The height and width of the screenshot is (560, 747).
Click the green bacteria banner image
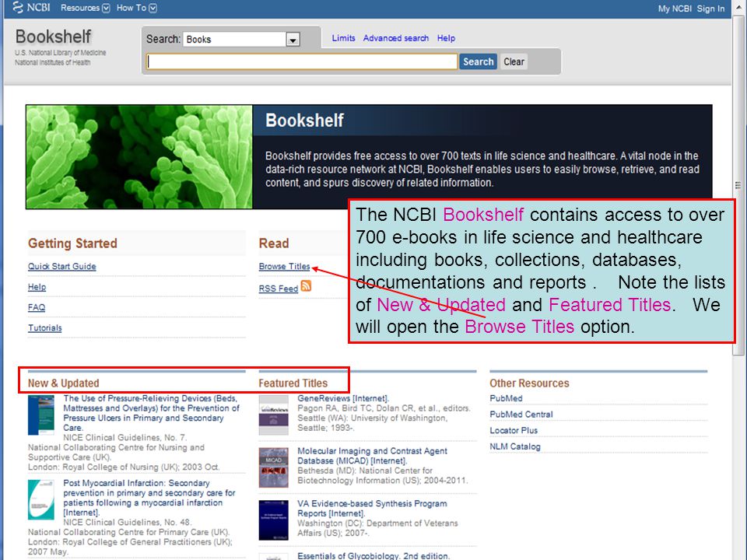[139, 156]
